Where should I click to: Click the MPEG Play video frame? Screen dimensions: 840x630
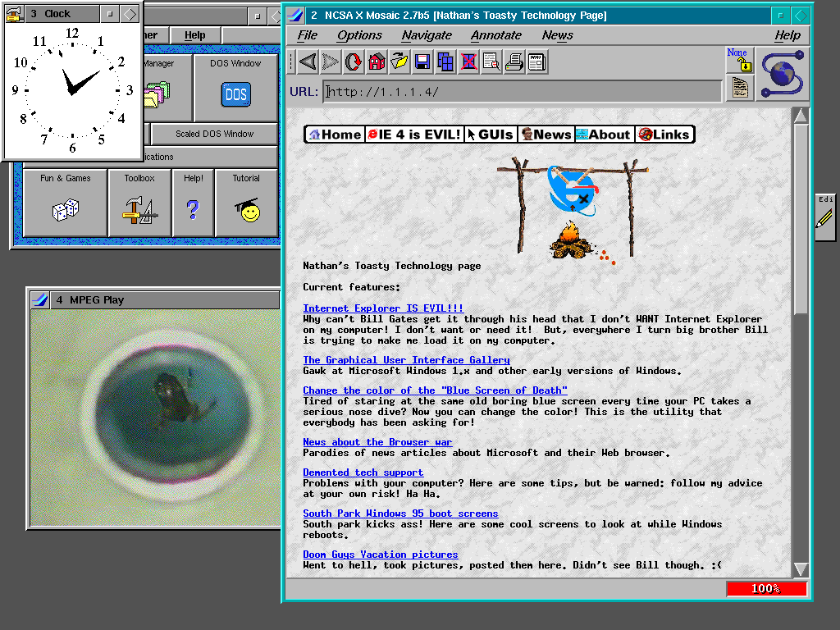(x=155, y=418)
